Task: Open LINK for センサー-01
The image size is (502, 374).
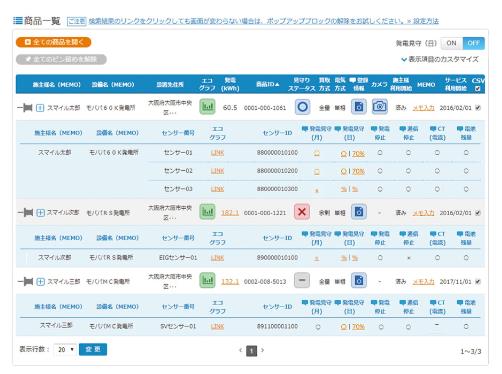Action: point(217,153)
